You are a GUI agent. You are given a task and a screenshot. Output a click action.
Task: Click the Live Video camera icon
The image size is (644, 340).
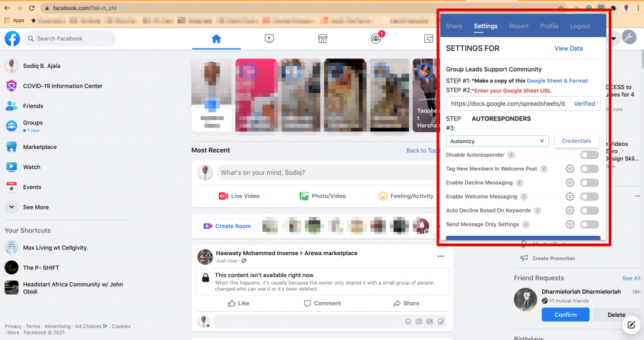223,196
